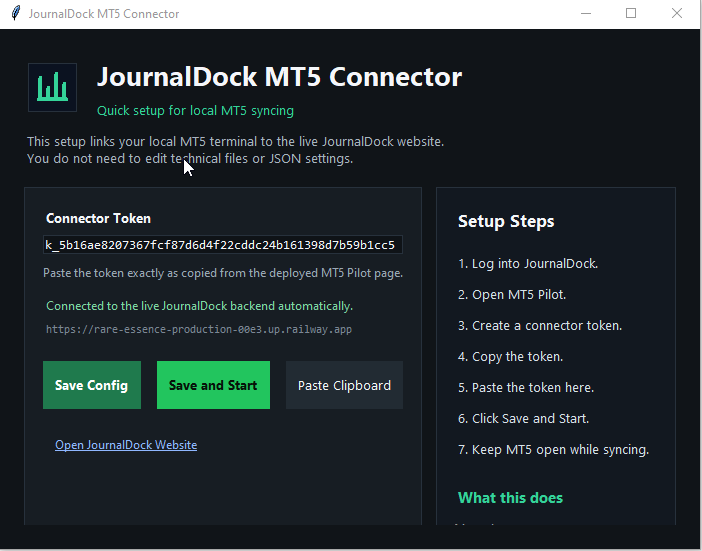Screen dimensions: 702x551
Task: Click the 'What this does' heading
Action: (510, 498)
